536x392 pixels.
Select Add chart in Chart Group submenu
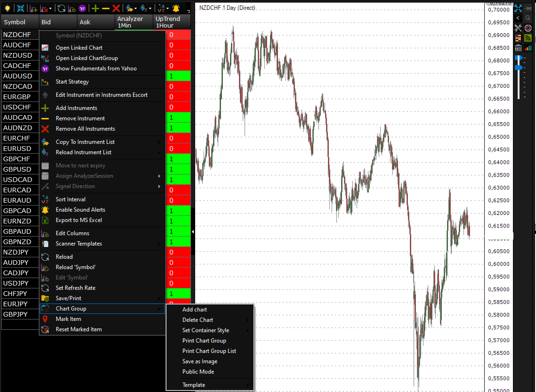195,309
